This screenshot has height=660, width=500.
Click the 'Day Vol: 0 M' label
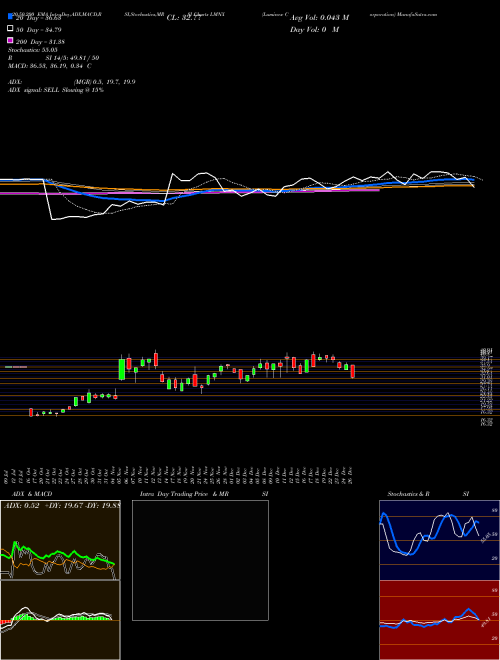(314, 30)
